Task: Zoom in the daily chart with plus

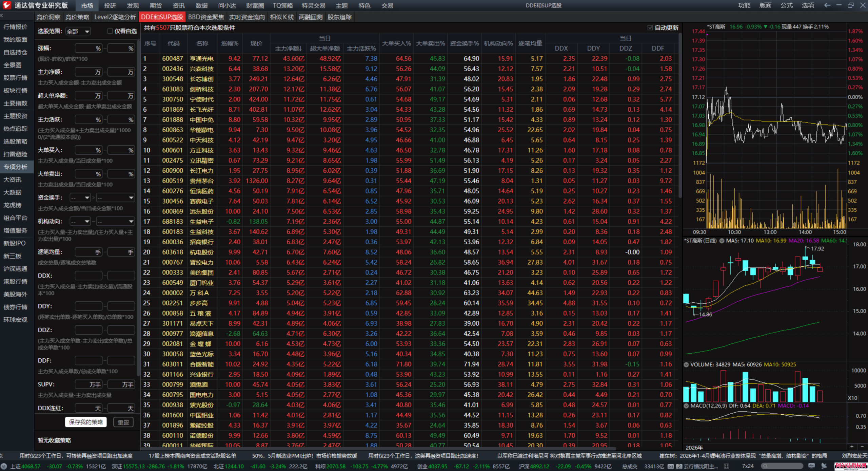Action: 852,447
